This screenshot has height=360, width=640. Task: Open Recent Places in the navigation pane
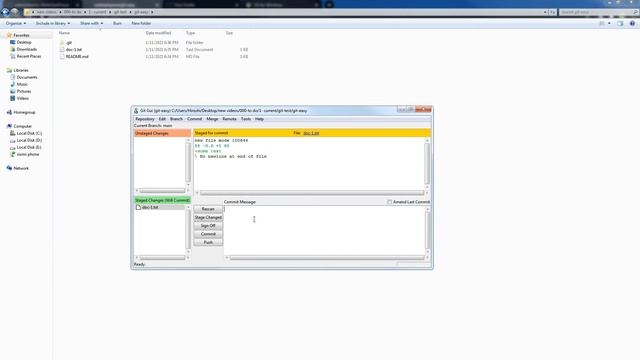(x=29, y=56)
